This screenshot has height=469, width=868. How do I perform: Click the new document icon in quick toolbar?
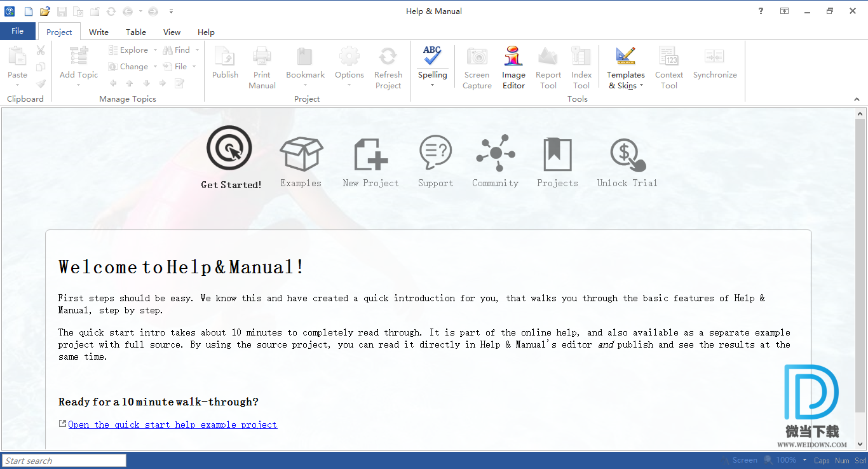click(x=28, y=11)
